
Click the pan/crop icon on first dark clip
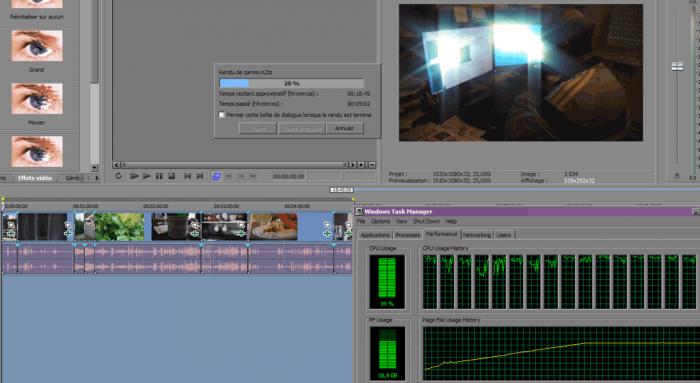(68, 225)
